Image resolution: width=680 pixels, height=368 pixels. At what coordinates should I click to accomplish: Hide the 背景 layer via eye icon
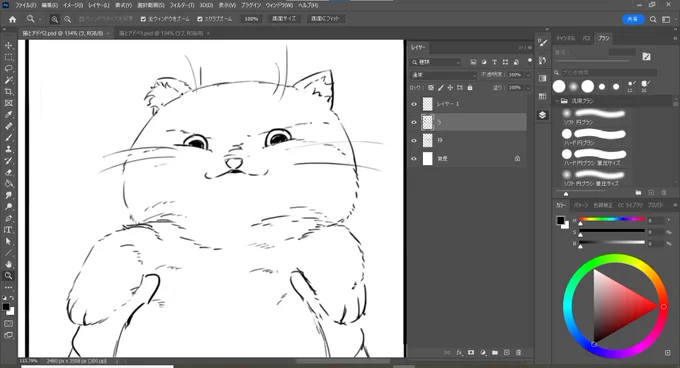point(414,159)
